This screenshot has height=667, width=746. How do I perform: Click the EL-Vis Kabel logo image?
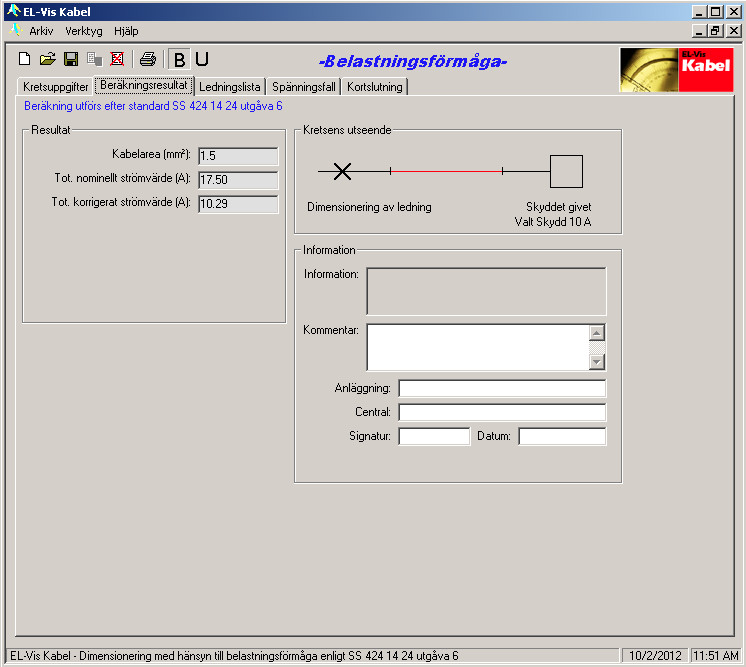(x=676, y=70)
